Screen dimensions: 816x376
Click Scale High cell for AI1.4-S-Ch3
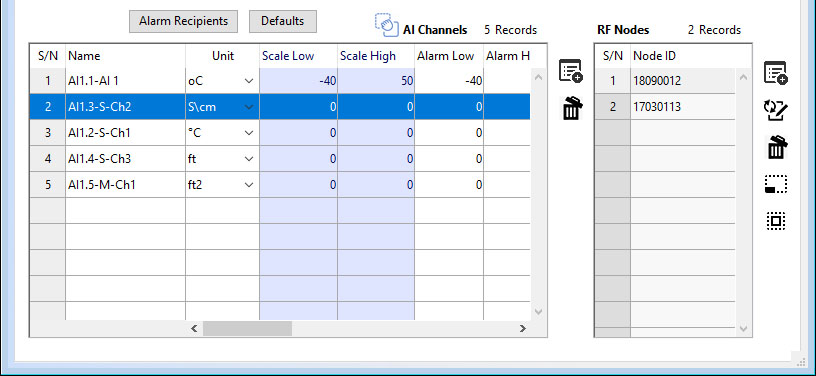point(376,159)
